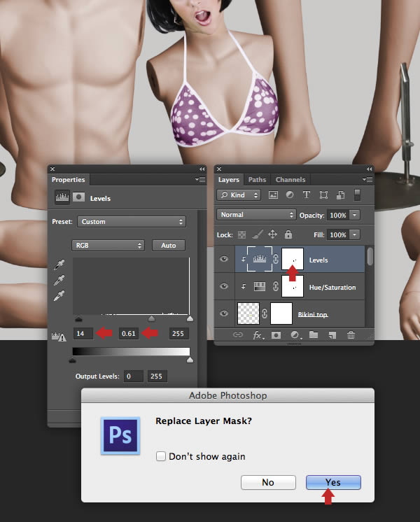
Task: Hide the Levels layer visibility eye
Action: click(225, 260)
